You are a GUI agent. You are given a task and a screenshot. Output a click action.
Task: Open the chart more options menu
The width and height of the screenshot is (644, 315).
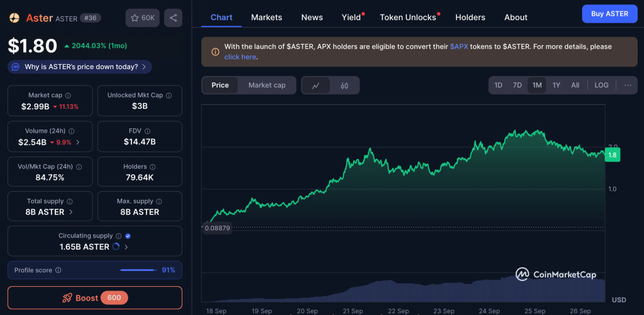[627, 86]
